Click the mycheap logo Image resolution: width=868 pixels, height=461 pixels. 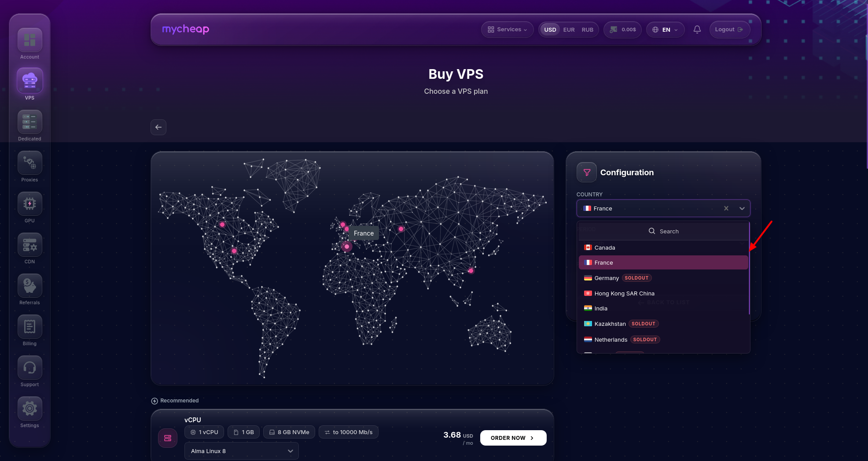point(185,29)
